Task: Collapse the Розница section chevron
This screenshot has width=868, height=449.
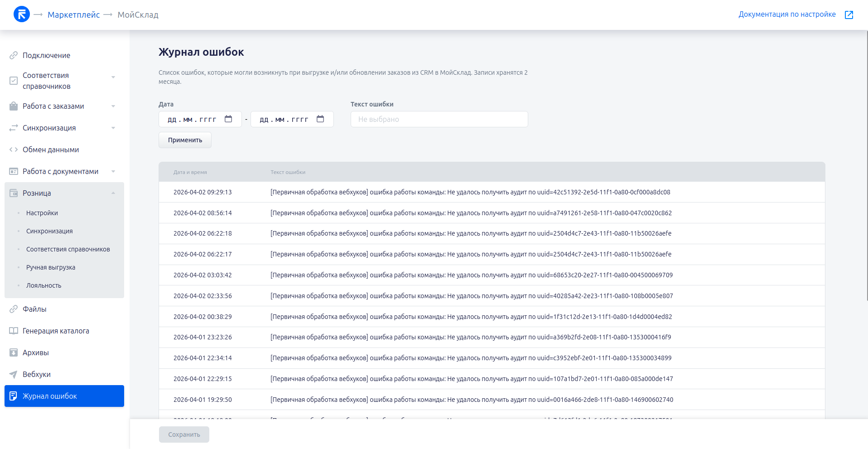Action: [113, 193]
